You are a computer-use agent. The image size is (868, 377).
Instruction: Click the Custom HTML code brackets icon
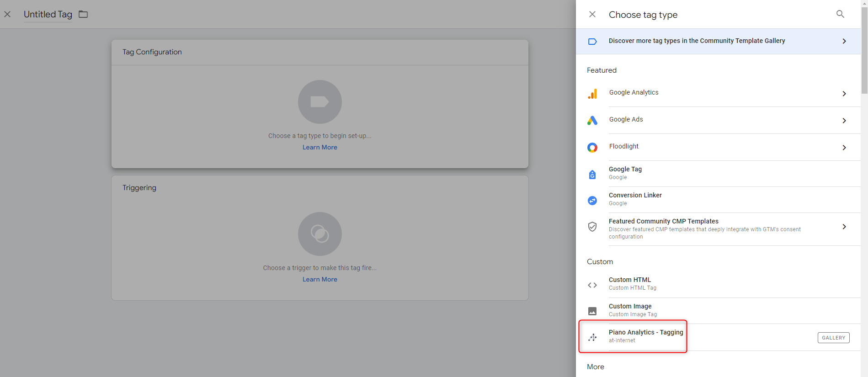pos(592,285)
